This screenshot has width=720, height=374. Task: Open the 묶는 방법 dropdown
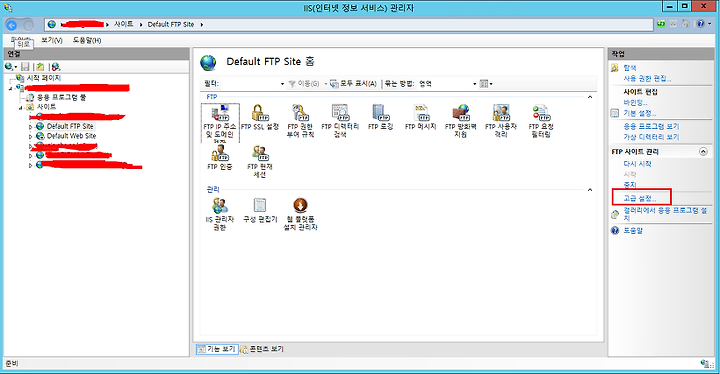click(x=474, y=84)
